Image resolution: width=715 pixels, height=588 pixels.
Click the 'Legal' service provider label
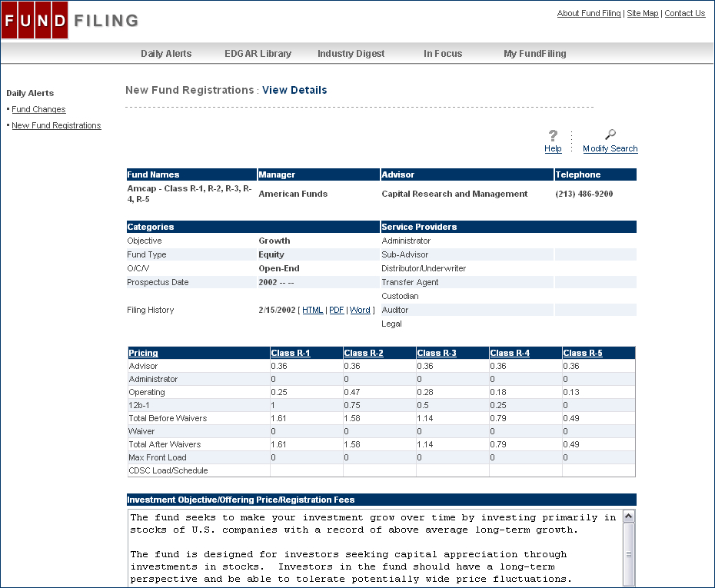391,324
